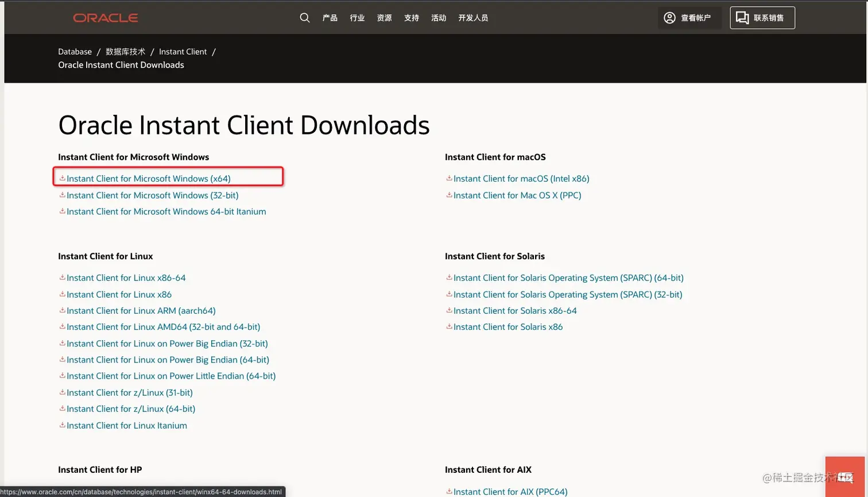Viewport: 868px width, 497px height.
Task: Open the 产品 menu
Action: click(x=330, y=18)
